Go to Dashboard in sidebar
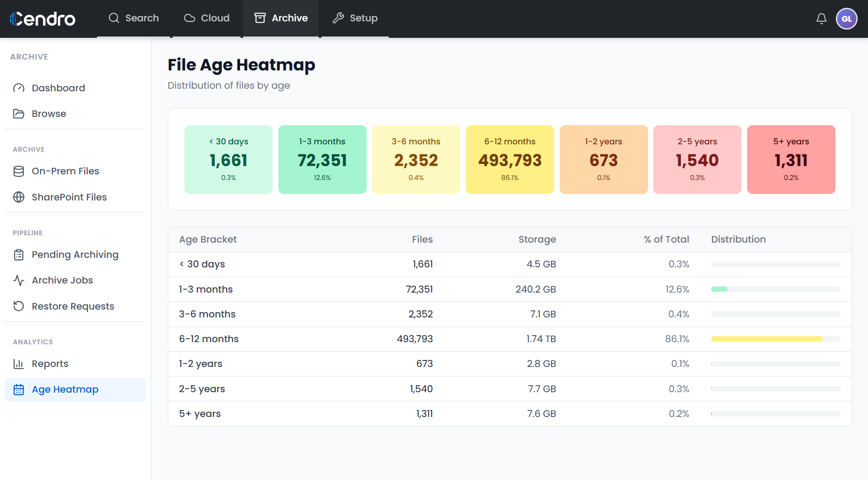 75,88
